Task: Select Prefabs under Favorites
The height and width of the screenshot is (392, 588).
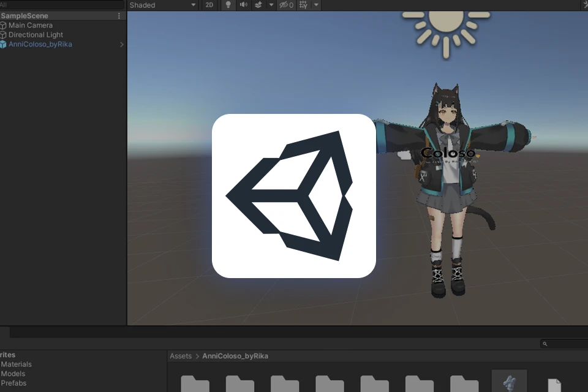Action: coord(13,383)
